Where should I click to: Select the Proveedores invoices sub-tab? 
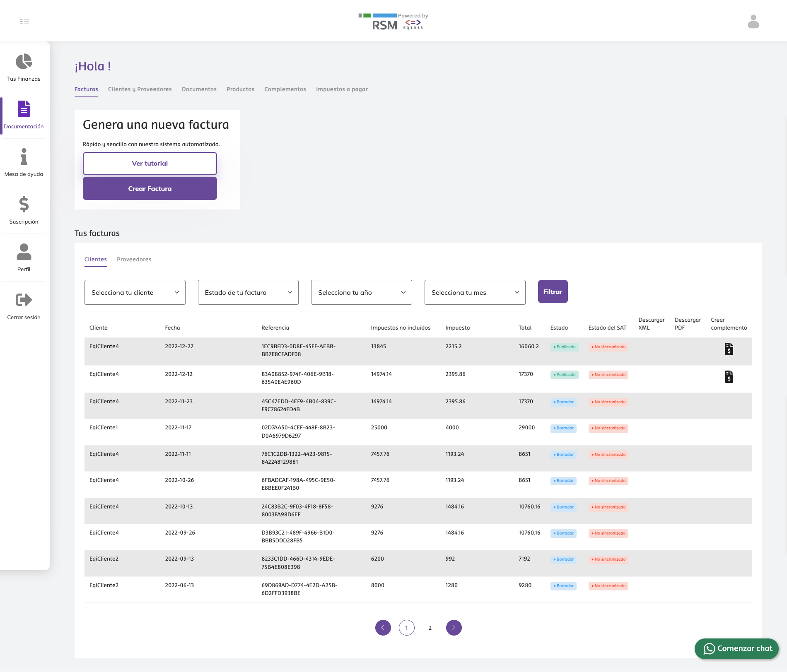(134, 260)
